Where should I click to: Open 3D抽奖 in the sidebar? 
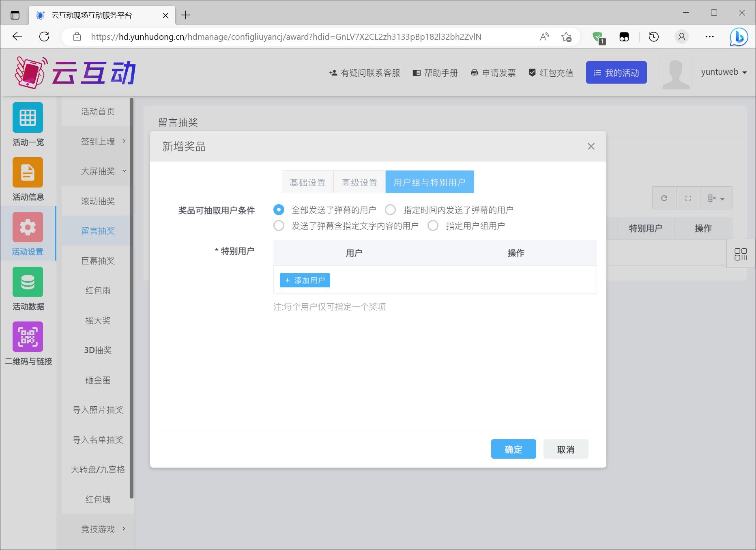click(98, 350)
